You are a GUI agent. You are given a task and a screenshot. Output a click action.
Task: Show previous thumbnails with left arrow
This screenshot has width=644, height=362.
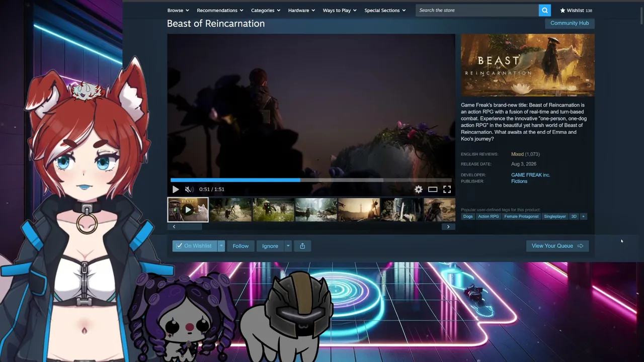[174, 227]
